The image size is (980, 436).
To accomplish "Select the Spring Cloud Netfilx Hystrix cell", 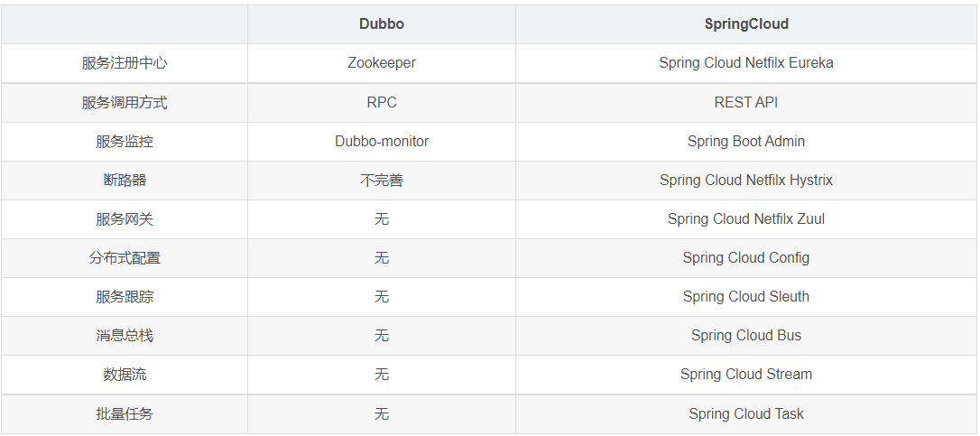I will [x=746, y=181].
